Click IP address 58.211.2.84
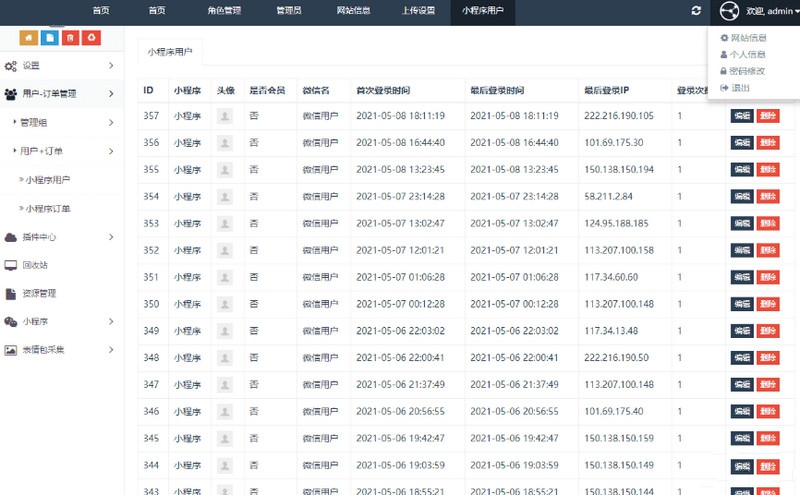The width and height of the screenshot is (800, 495). (x=608, y=196)
